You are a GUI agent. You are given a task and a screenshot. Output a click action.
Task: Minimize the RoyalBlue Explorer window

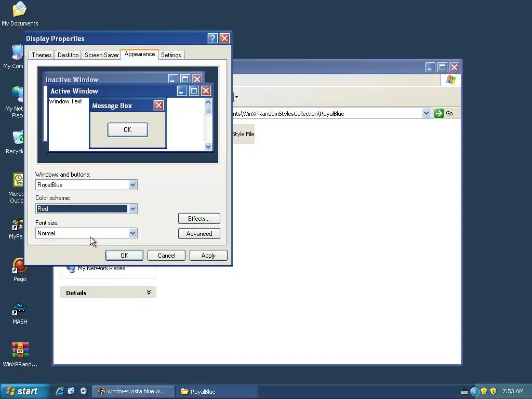430,67
